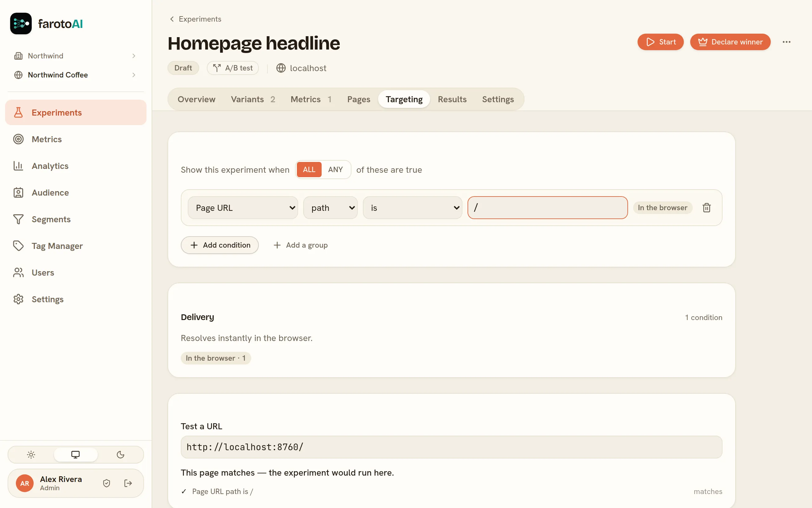Switch to the Variants tab
This screenshot has height=508, width=812.
(x=253, y=99)
